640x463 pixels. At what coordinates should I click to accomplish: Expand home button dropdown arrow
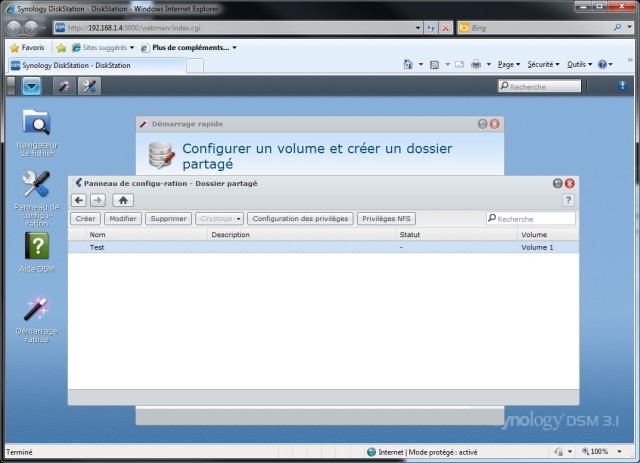point(420,65)
